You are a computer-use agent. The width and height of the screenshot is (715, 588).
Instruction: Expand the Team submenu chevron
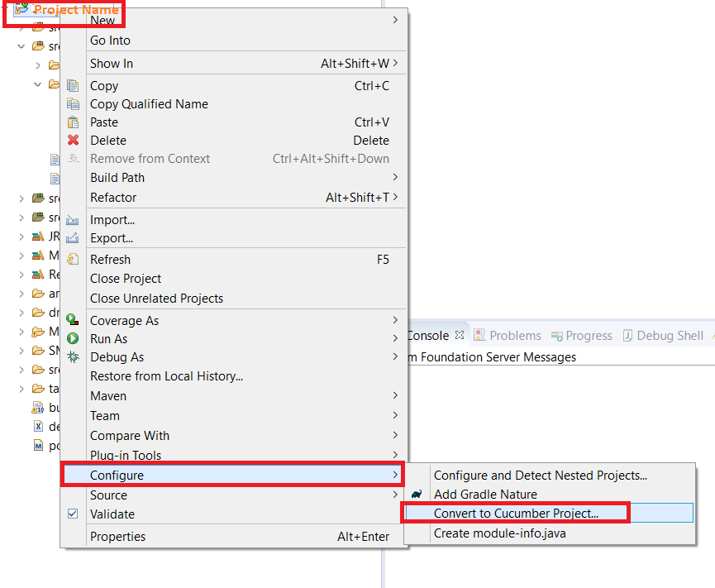[x=395, y=415]
